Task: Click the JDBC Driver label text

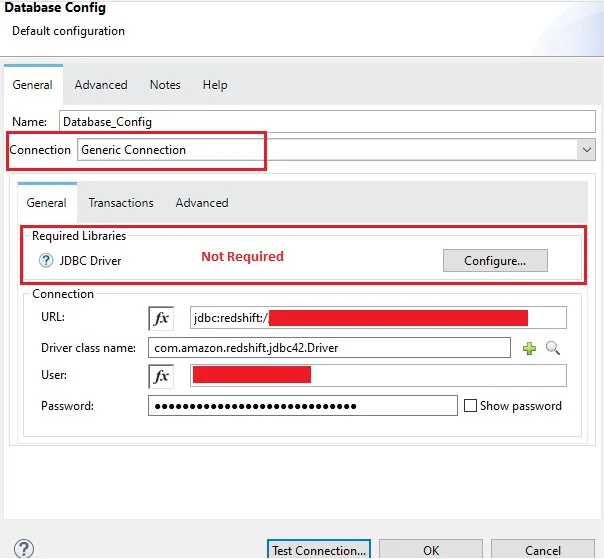Action: coord(91,261)
